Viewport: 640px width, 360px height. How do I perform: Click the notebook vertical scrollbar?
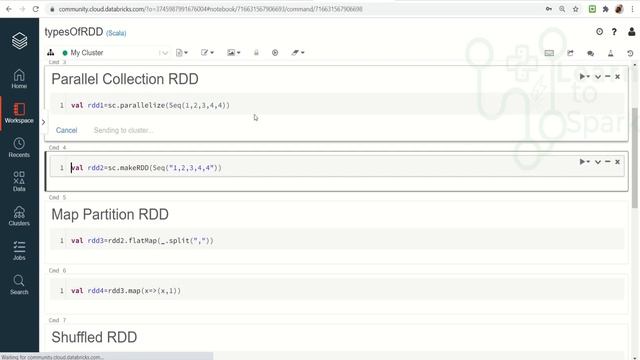(635, 159)
